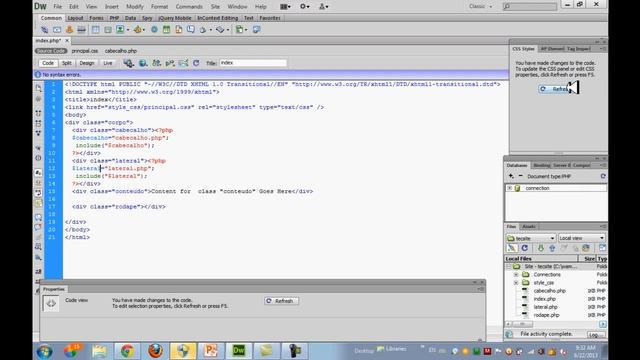This screenshot has height=360, width=640.
Task: Switch to Code view
Action: click(x=48, y=63)
